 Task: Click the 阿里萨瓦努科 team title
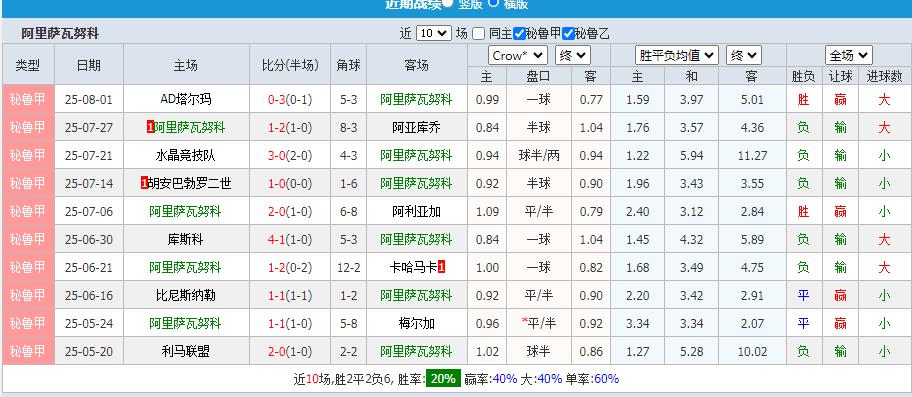click(60, 34)
